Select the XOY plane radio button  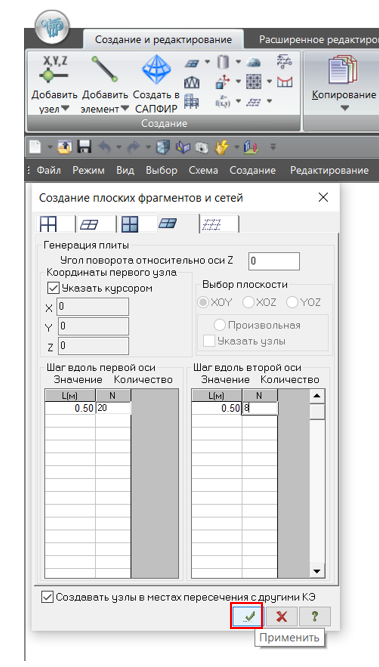point(203,302)
